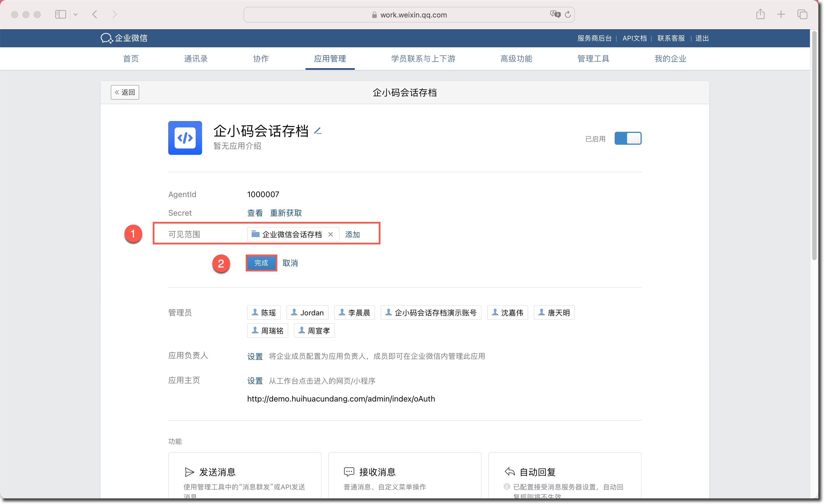The height and width of the screenshot is (504, 824).
Task: Open the 通讯录 tab
Action: 196,59
